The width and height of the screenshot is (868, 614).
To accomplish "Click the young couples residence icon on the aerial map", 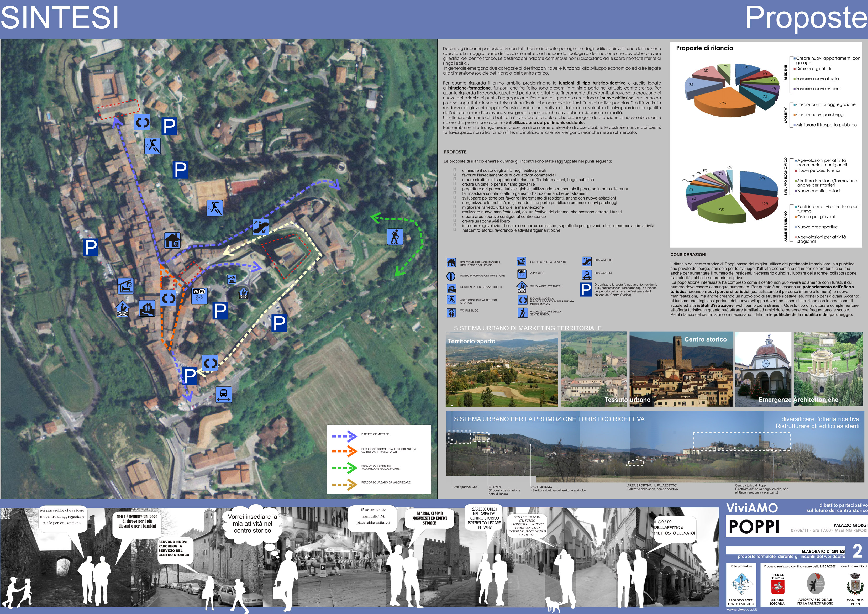I will click(x=147, y=308).
